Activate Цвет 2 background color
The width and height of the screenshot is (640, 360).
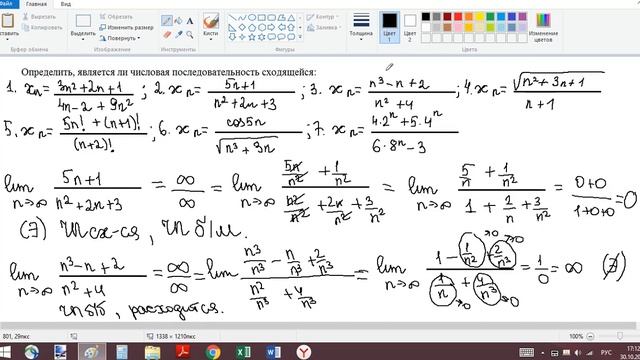410,27
